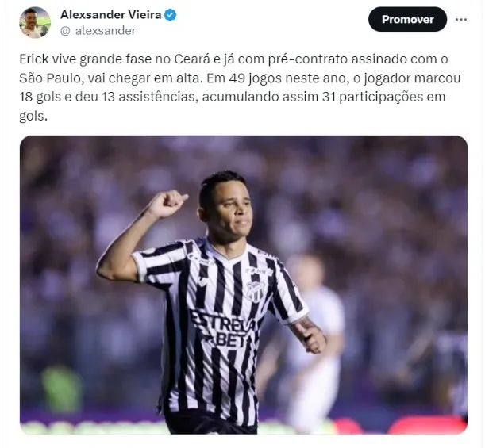The width and height of the screenshot is (485, 448).
Task: Click the Estrela Bet sponsor logo on shirt
Action: click(x=224, y=330)
